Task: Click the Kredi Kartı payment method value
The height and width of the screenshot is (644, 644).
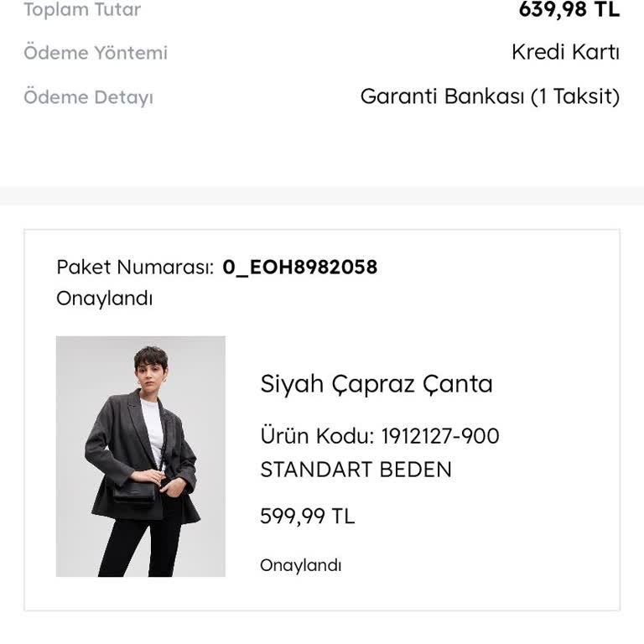Action: point(565,52)
